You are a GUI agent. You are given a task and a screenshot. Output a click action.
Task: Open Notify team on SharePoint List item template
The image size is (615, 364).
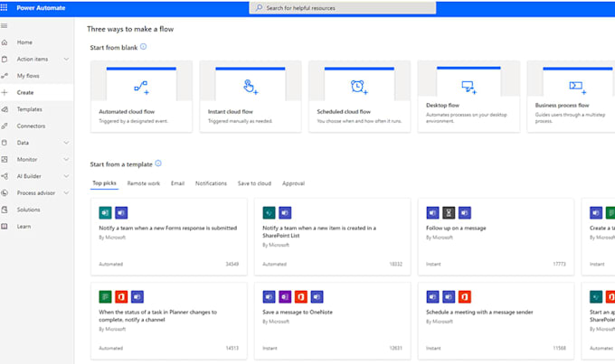(332, 237)
